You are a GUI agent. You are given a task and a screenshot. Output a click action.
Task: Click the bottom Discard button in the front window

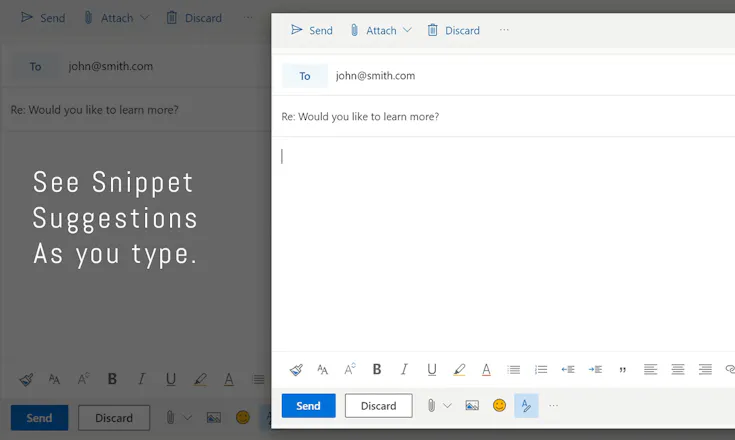(x=379, y=406)
